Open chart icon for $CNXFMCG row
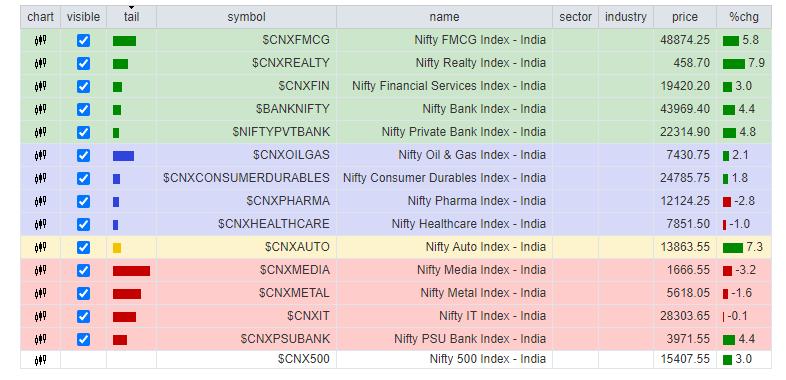Viewport: 786px width, 380px height. (41, 40)
